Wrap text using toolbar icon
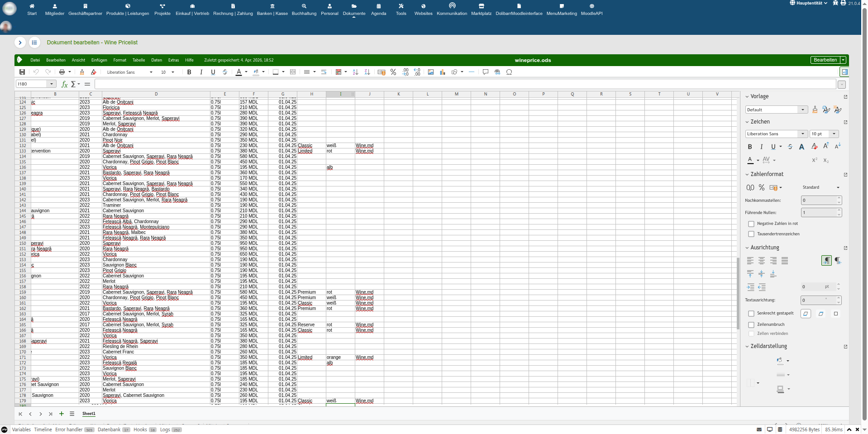 click(324, 72)
